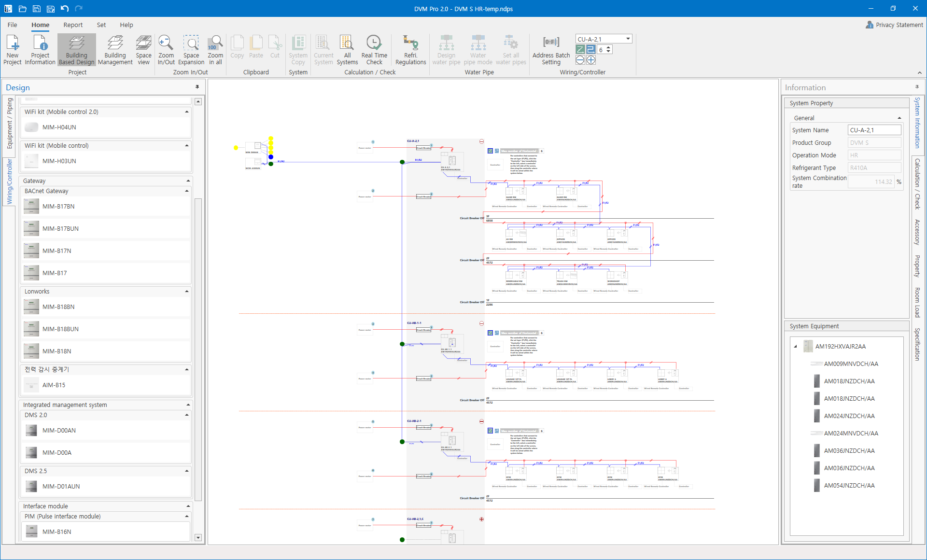Toggle Z-pattern wiring arrangement
This screenshot has height=560, width=927.
pyautogui.click(x=580, y=49)
